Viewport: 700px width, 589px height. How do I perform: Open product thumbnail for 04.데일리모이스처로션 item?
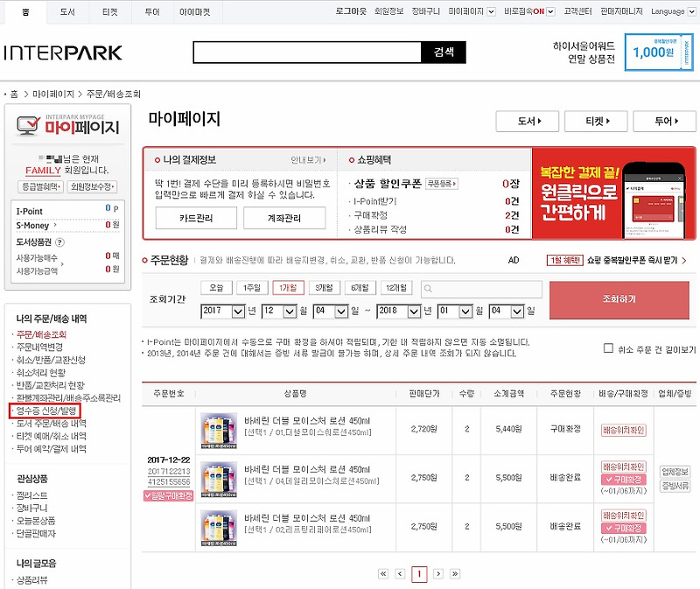(x=219, y=479)
